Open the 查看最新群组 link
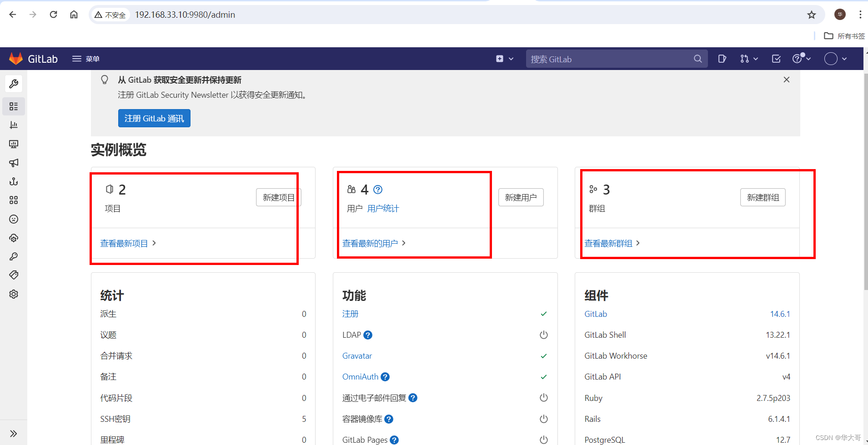 tap(612, 243)
